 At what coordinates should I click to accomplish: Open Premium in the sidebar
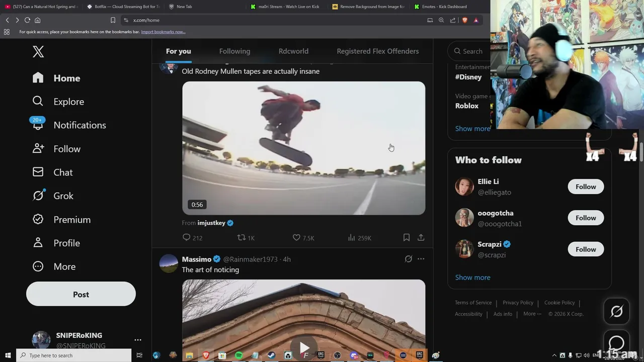[x=61, y=220]
